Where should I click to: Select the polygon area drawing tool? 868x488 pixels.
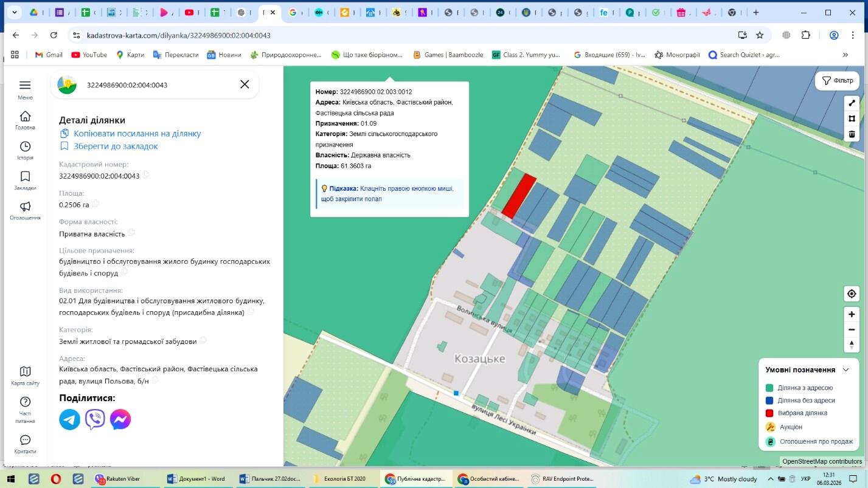(x=852, y=119)
